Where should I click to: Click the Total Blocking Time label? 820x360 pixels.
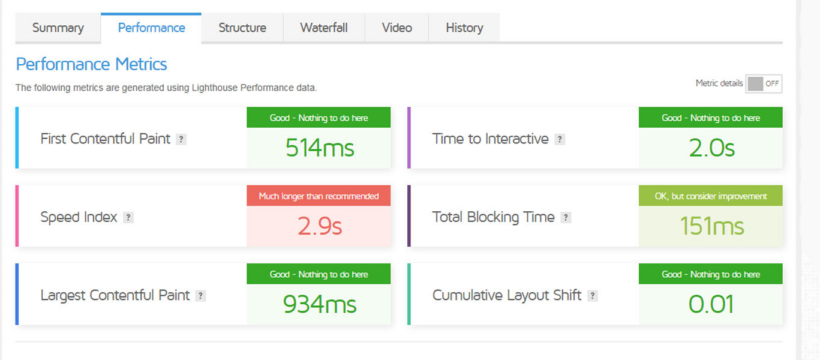click(x=493, y=217)
